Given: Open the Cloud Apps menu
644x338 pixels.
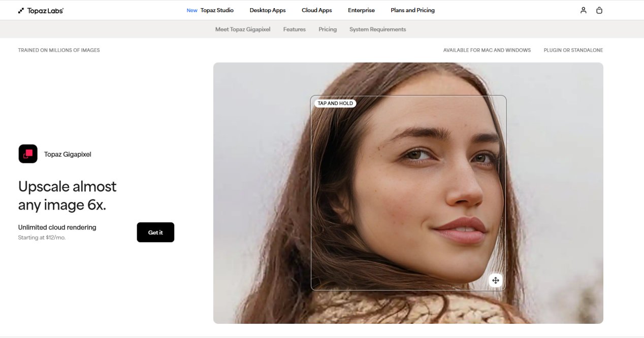Looking at the screenshot, I should (x=316, y=10).
